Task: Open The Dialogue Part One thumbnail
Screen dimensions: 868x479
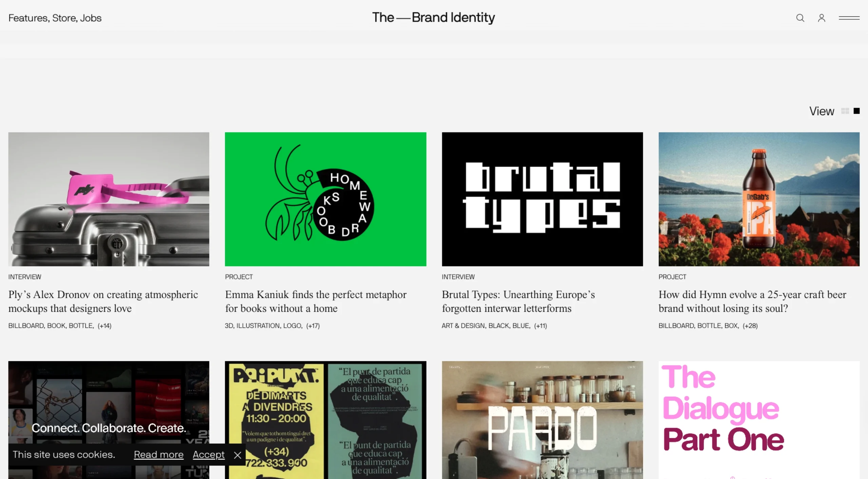Action: point(759,420)
